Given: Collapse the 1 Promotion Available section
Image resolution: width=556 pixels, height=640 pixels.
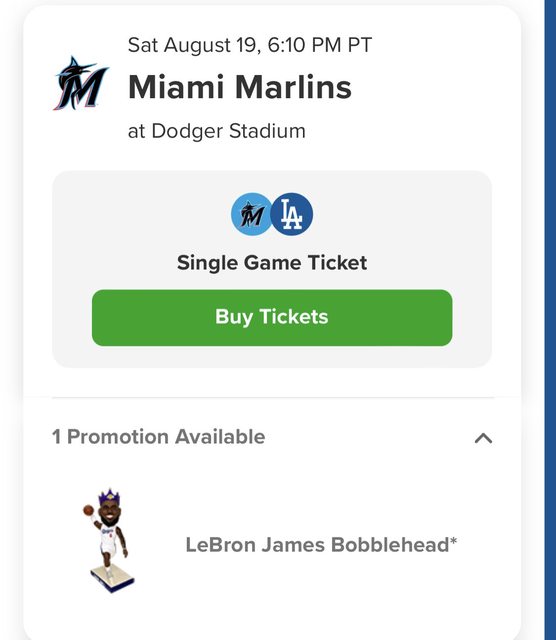Looking at the screenshot, I should [483, 438].
